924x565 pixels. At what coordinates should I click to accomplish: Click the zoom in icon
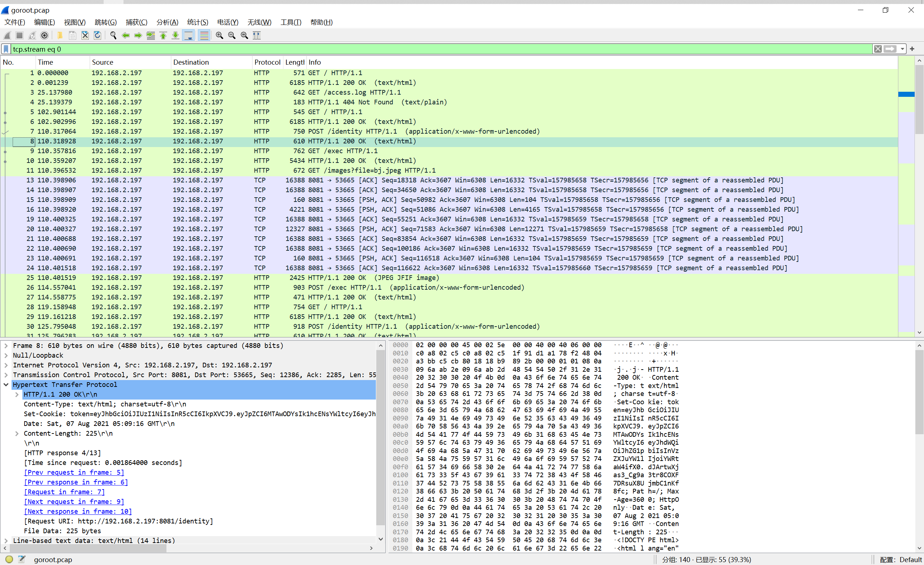coord(220,35)
